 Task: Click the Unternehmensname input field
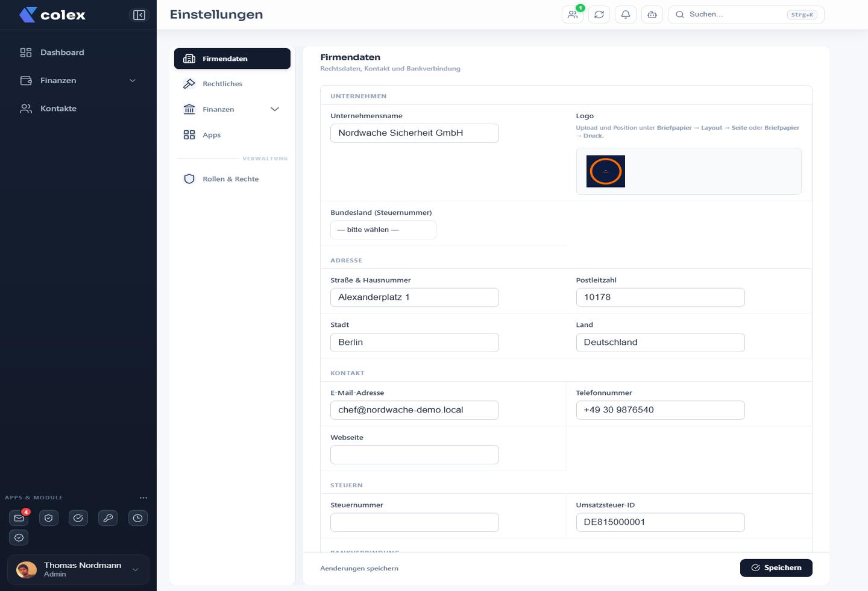coord(415,133)
